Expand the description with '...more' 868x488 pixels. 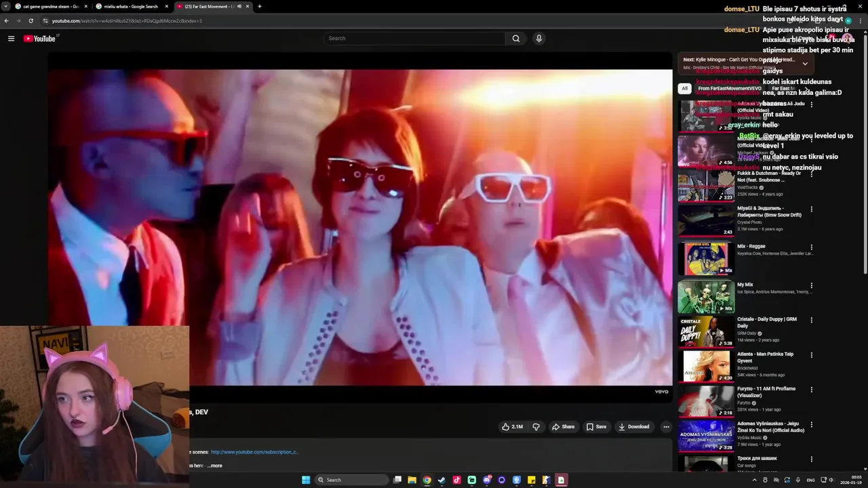[x=214, y=466]
